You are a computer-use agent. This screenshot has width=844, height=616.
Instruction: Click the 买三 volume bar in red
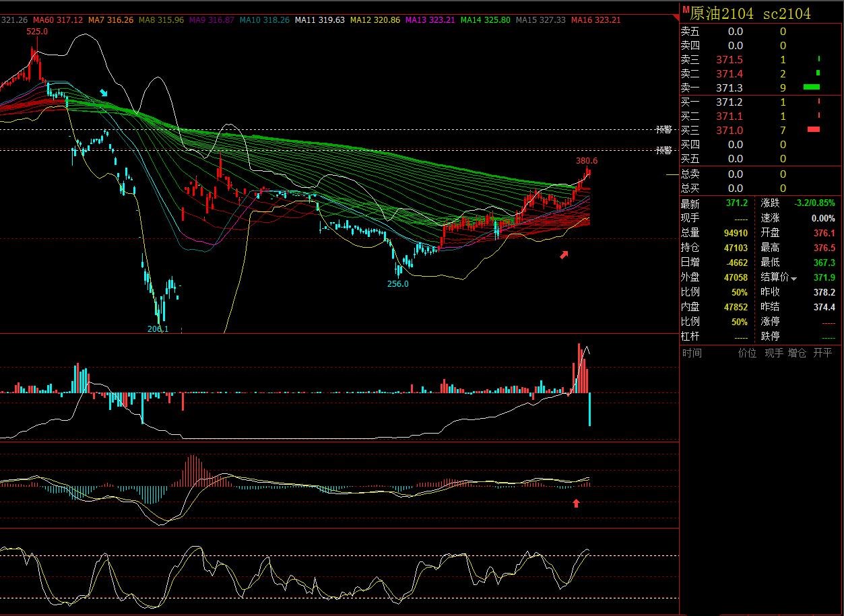point(814,129)
